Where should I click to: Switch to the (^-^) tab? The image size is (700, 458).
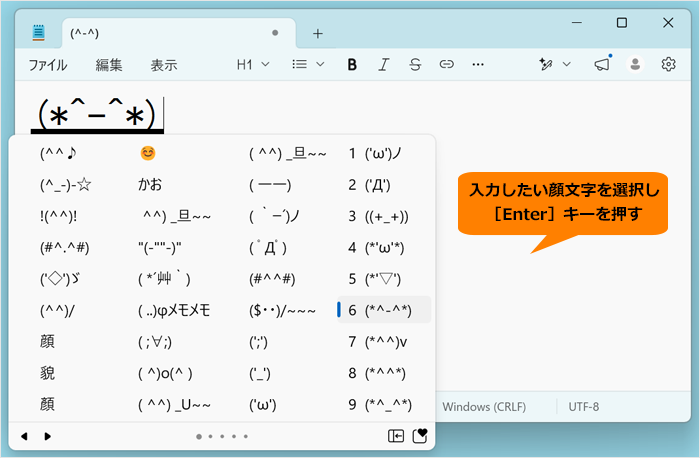pyautogui.click(x=179, y=33)
